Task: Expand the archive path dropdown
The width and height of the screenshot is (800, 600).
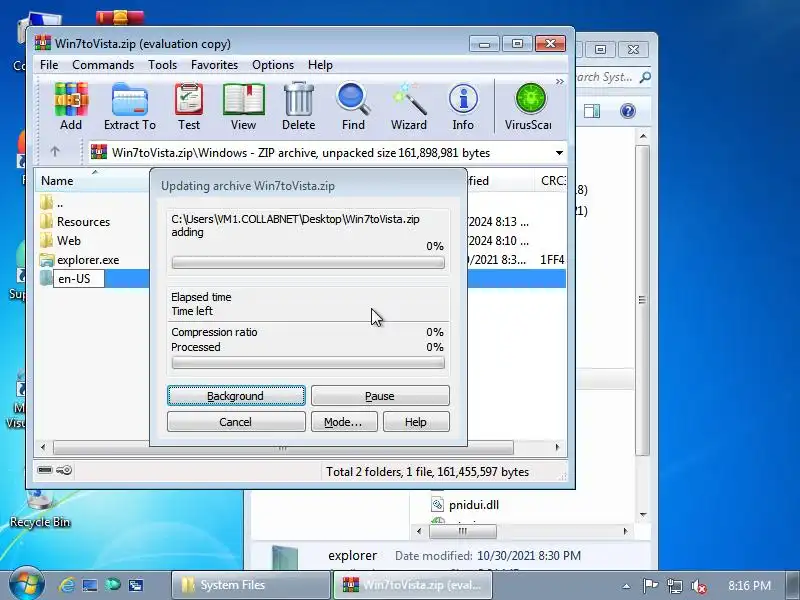Action: tap(559, 153)
